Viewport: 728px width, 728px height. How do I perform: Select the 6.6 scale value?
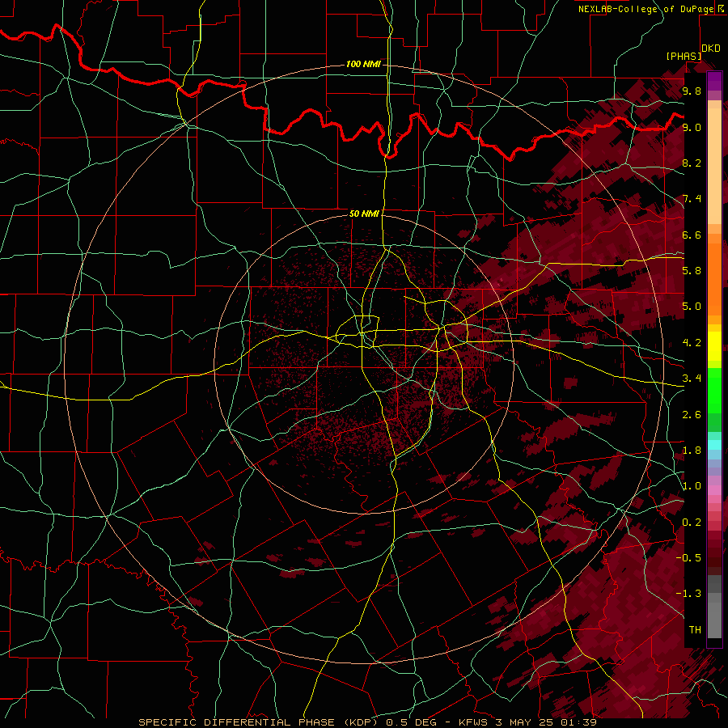point(692,235)
